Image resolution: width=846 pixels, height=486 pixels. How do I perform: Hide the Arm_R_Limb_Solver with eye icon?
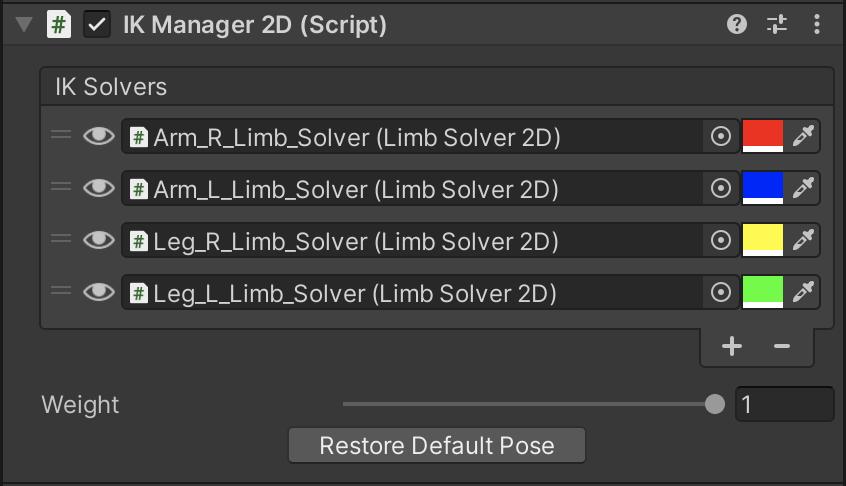[98, 137]
